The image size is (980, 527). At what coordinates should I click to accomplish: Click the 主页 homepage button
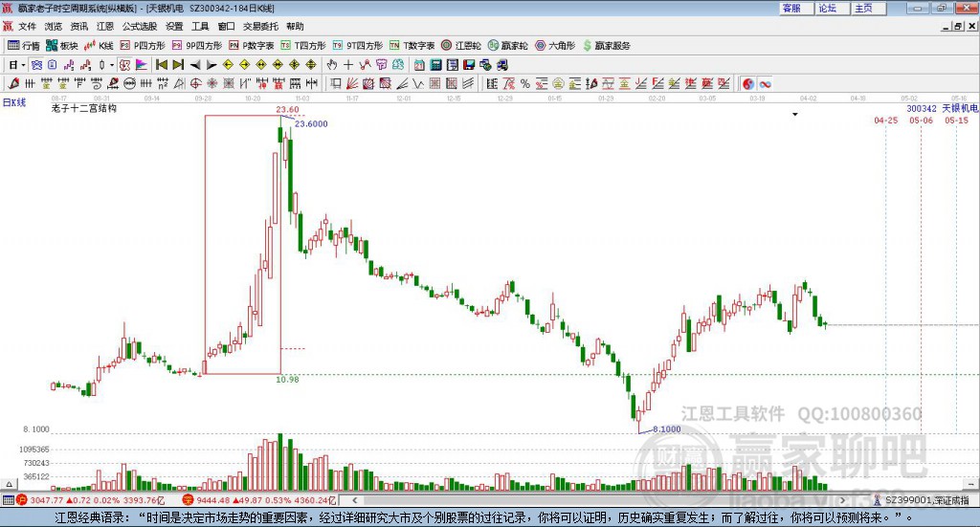[x=869, y=8]
